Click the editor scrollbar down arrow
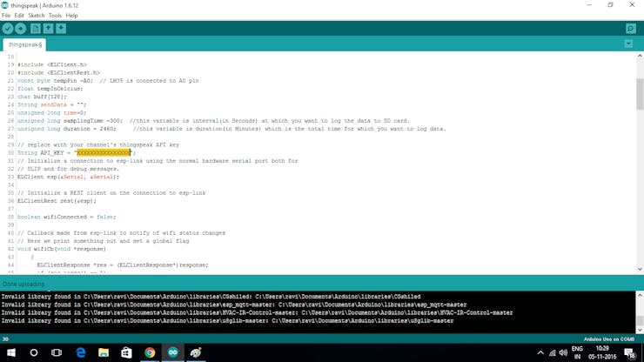Image resolution: width=644 pixels, height=362 pixels. pos(640,269)
